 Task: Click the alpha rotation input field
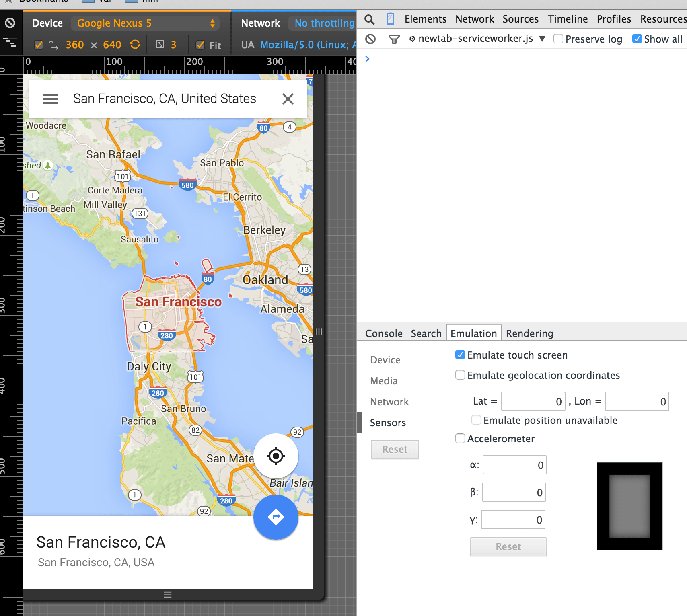515,465
